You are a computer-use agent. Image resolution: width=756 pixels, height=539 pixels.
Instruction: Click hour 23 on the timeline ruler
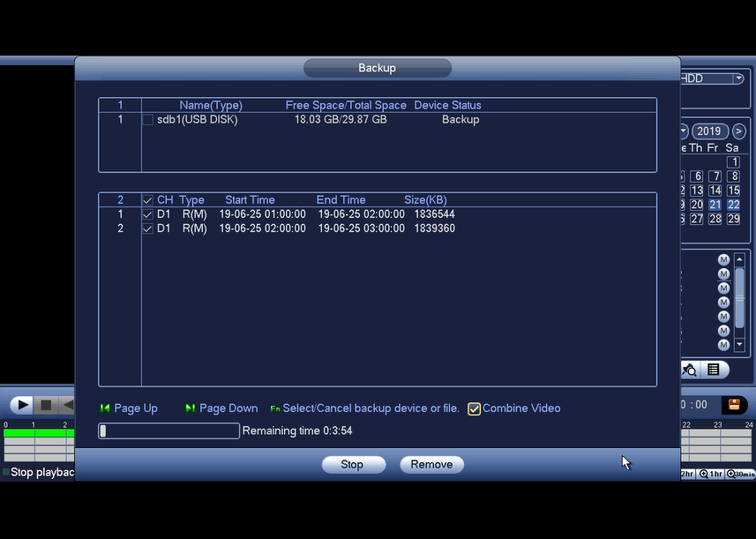[x=718, y=424]
